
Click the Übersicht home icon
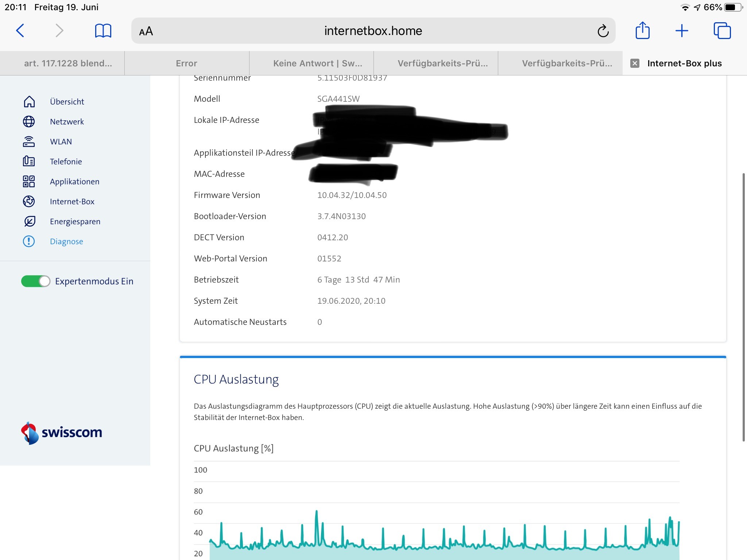pyautogui.click(x=29, y=102)
